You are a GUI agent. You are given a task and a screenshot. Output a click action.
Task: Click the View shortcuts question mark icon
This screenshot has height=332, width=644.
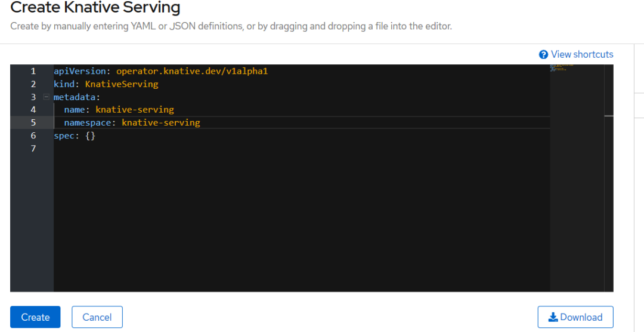[x=543, y=55]
